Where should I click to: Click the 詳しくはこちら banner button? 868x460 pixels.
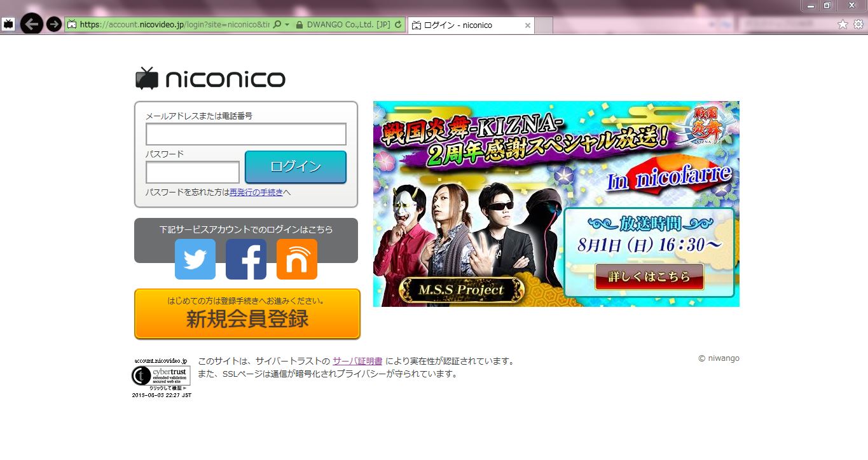point(649,277)
